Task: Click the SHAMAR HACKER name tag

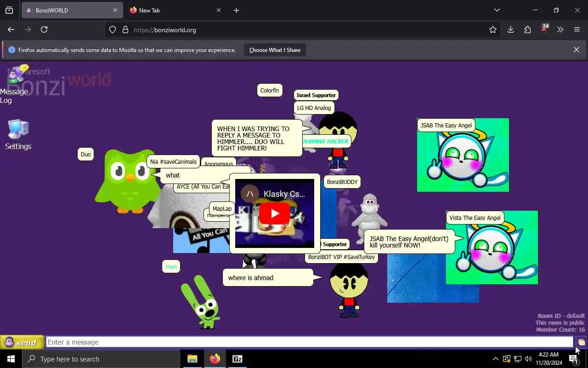Action: [326, 142]
